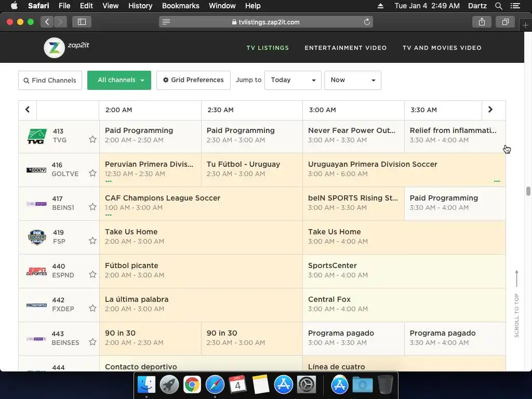Favorite the 442 FXDEP channel star
The height and width of the screenshot is (399, 532).
point(92,308)
